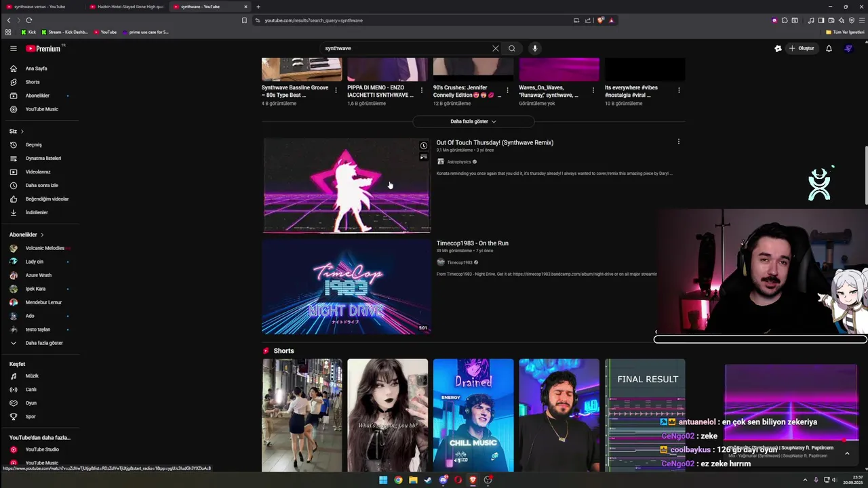Go back in browser history
This screenshot has width=868, height=488.
9,20
